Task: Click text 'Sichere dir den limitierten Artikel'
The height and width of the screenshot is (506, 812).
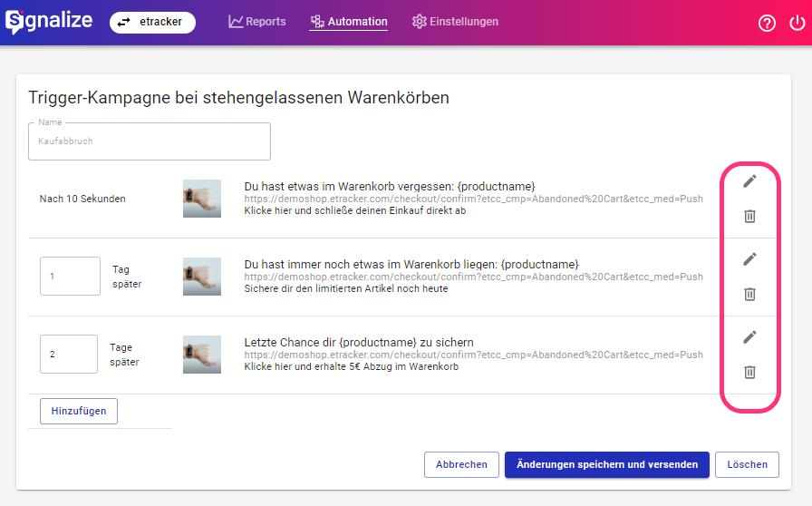Action: (346, 288)
